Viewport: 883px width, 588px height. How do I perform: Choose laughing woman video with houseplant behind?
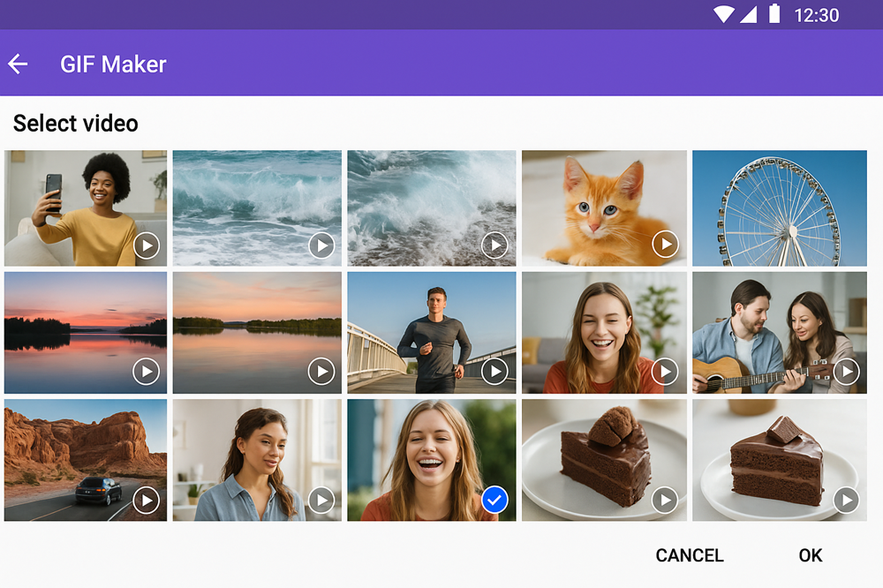604,332
